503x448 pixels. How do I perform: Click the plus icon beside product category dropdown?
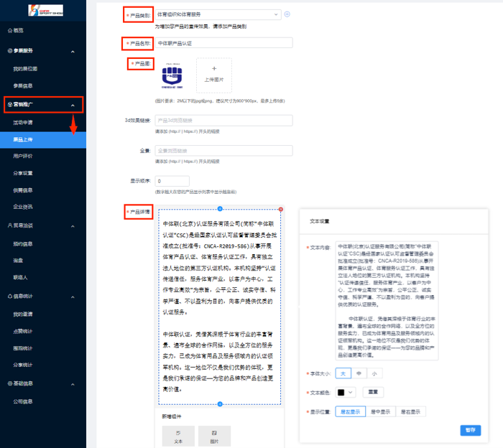click(x=287, y=14)
